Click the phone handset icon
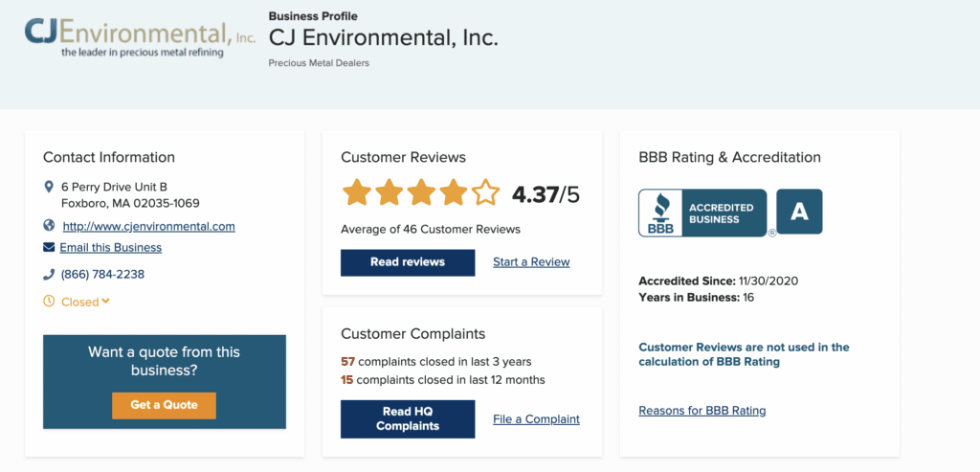 (x=49, y=275)
